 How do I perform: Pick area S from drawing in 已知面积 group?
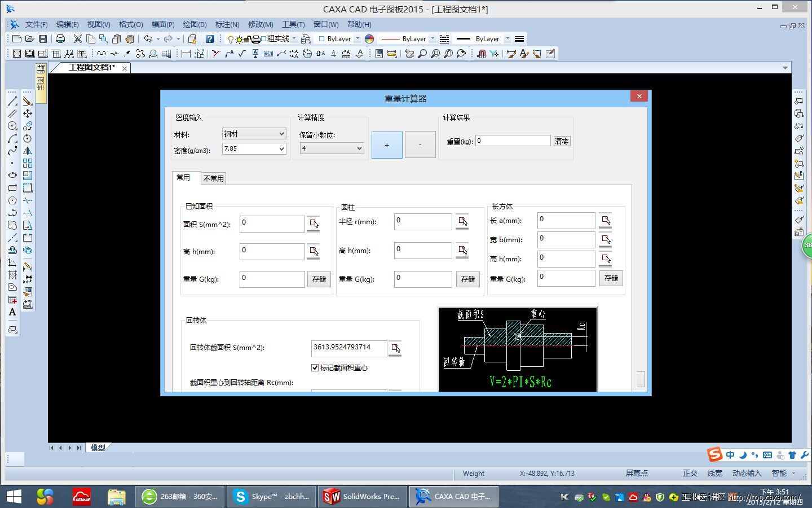point(314,224)
